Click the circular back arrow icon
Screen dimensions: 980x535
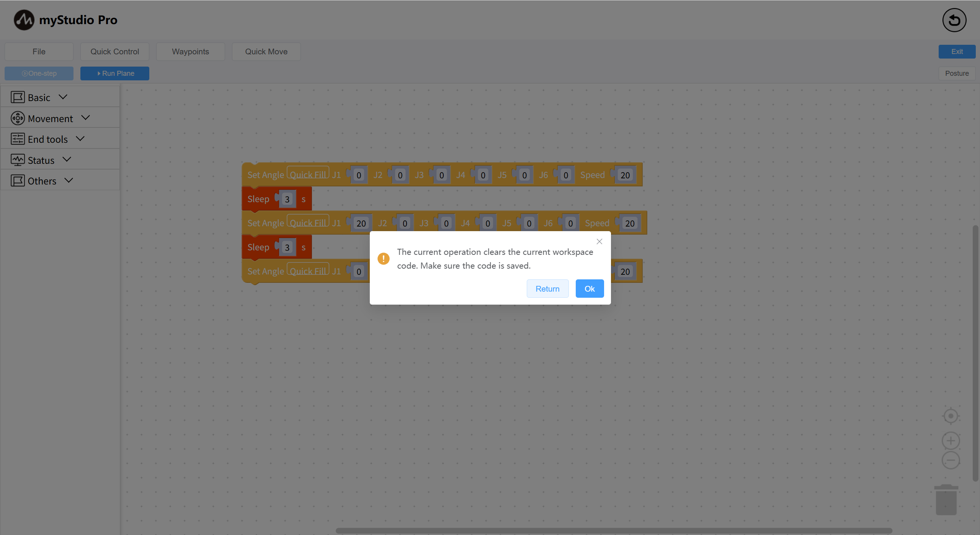coord(954,20)
